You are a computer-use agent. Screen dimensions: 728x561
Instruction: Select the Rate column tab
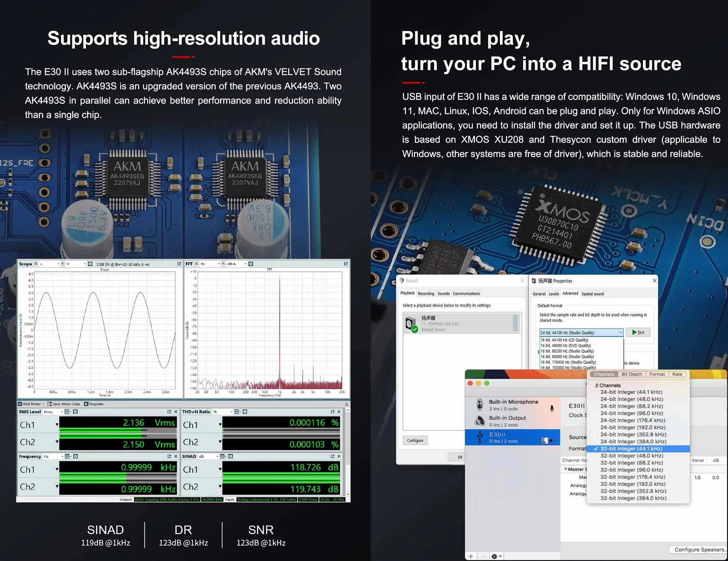(x=677, y=374)
